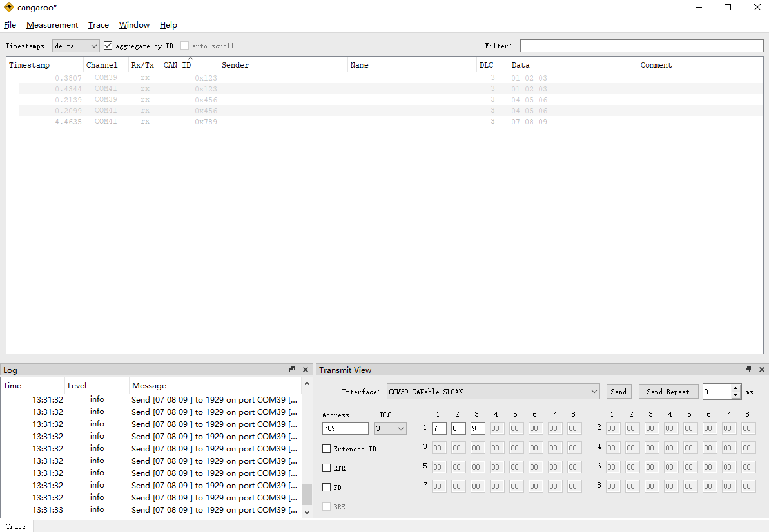Screen dimensions: 769x532
Task: Open the File menu
Action: [10, 25]
